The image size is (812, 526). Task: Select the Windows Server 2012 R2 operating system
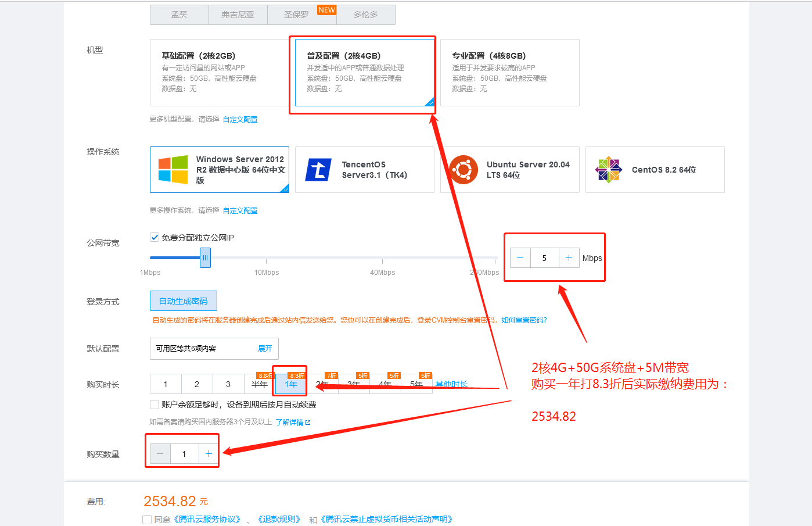tap(219, 169)
